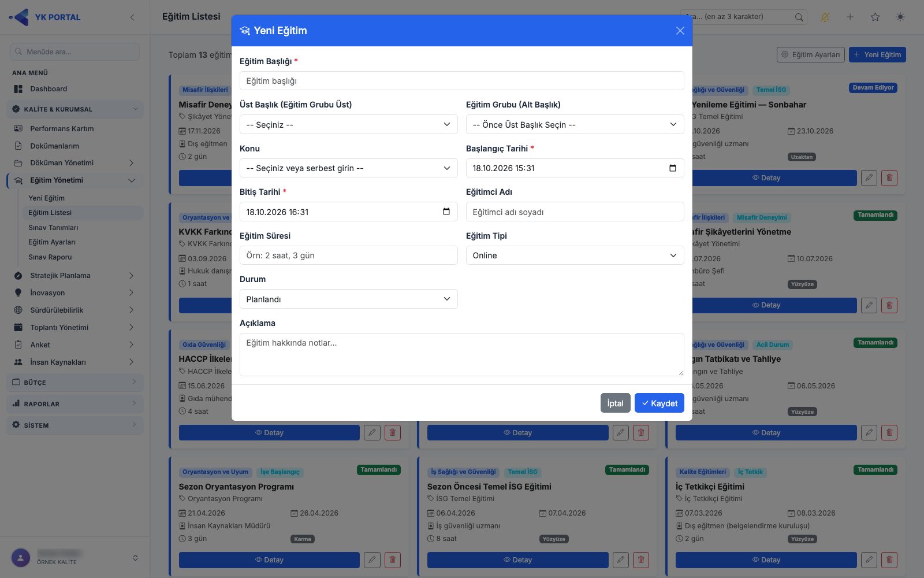Image resolution: width=924 pixels, height=578 pixels.
Task: Open the Eğitim Tipi dropdown
Action: pos(575,255)
